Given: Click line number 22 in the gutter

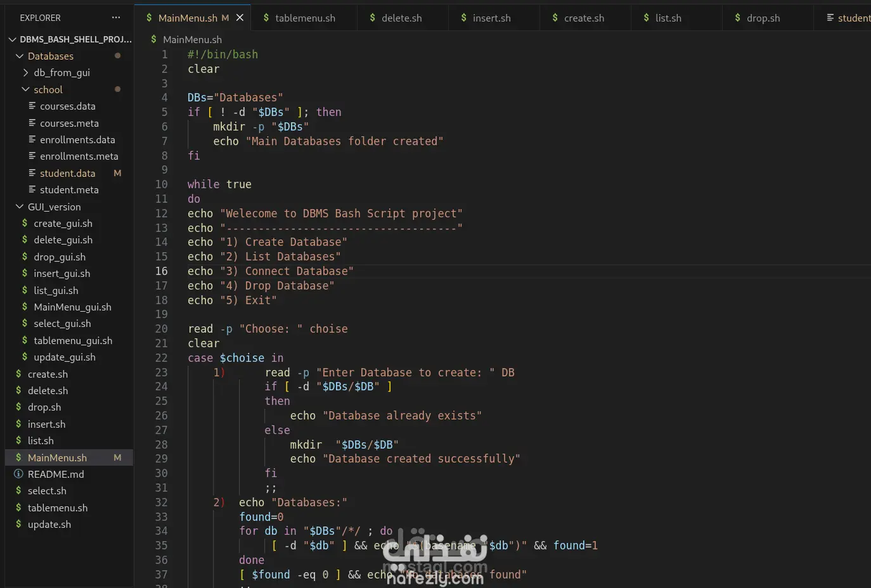Looking at the screenshot, I should pyautogui.click(x=162, y=358).
